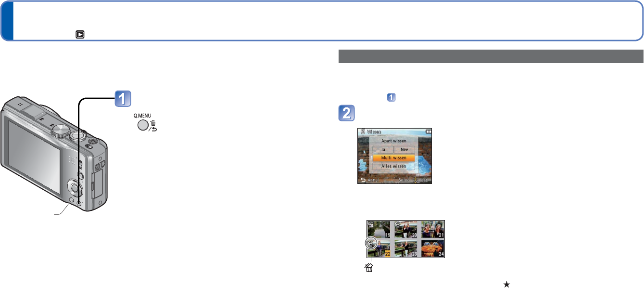Select the Nee option

coord(404,150)
